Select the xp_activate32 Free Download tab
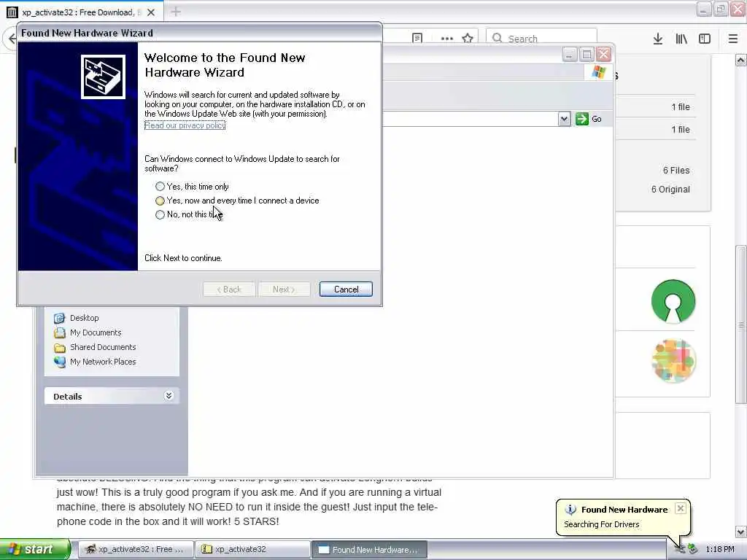This screenshot has height=560, width=747. pyautogui.click(x=82, y=12)
